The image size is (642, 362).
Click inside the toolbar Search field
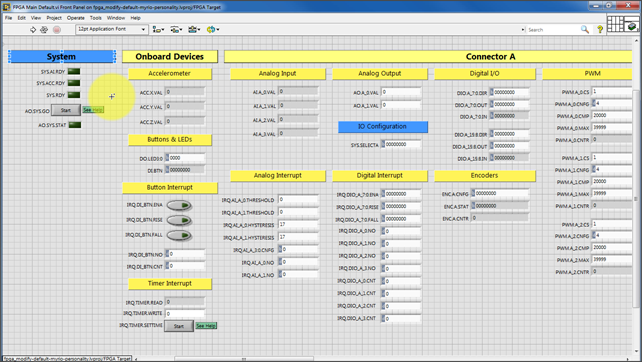[553, 29]
